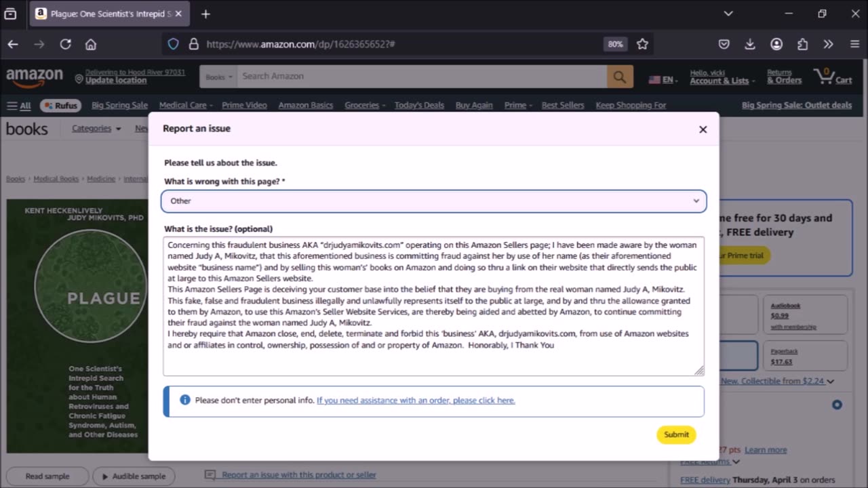This screenshot has width=868, height=488.
Task: Open the Medicine breadcrumb link
Action: coord(101,179)
